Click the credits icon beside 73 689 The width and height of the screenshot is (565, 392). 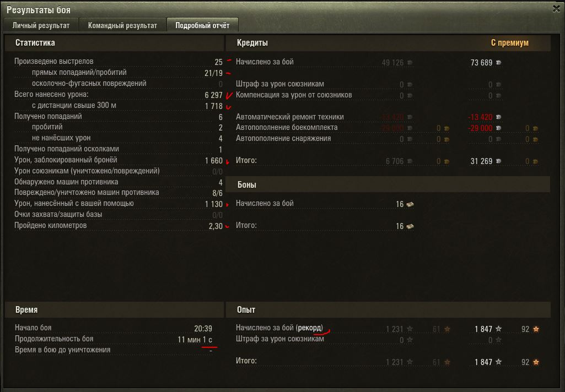499,63
